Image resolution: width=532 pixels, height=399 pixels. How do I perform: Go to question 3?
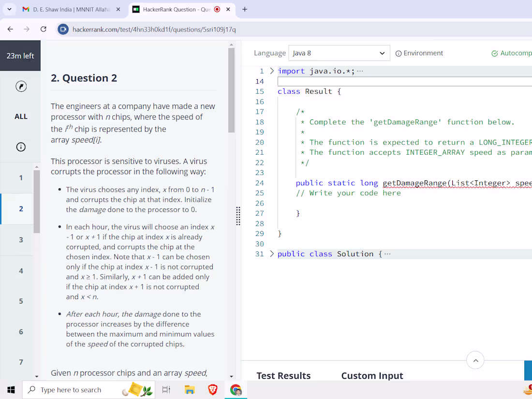[x=21, y=240]
